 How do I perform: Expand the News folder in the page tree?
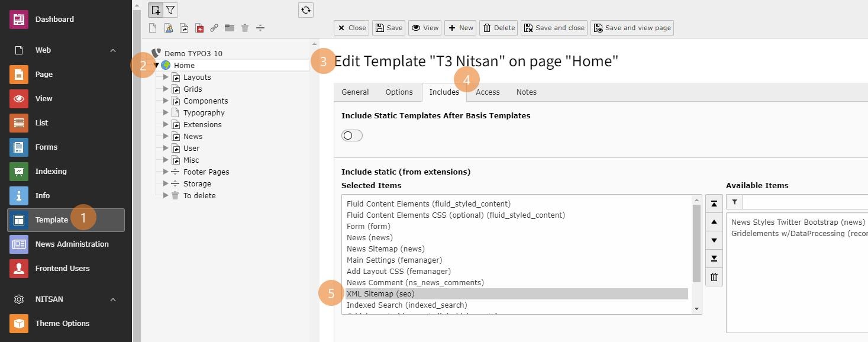click(166, 136)
